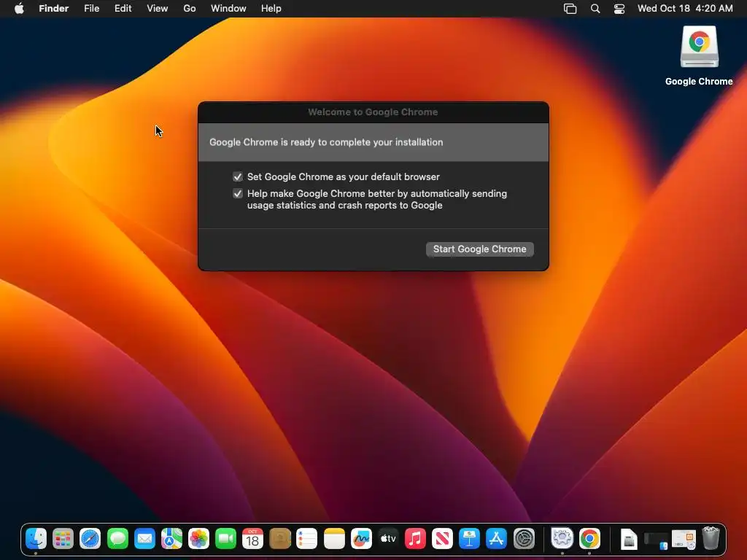Open Keynote app in dock
This screenshot has height=560, width=747.
pyautogui.click(x=469, y=539)
